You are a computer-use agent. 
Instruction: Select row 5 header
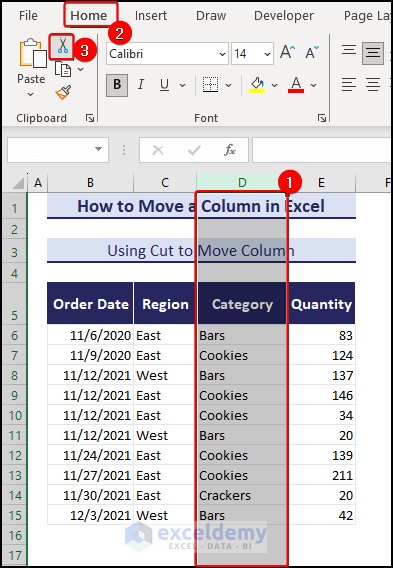(14, 304)
